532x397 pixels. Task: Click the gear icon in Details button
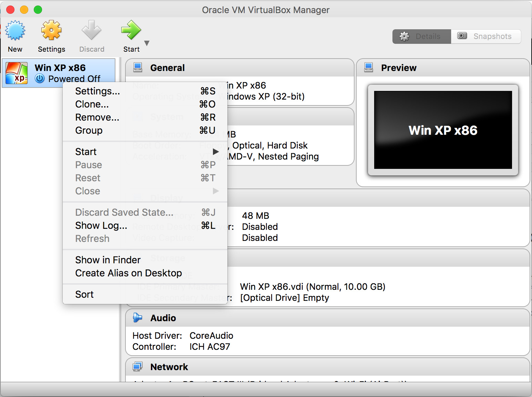point(404,36)
